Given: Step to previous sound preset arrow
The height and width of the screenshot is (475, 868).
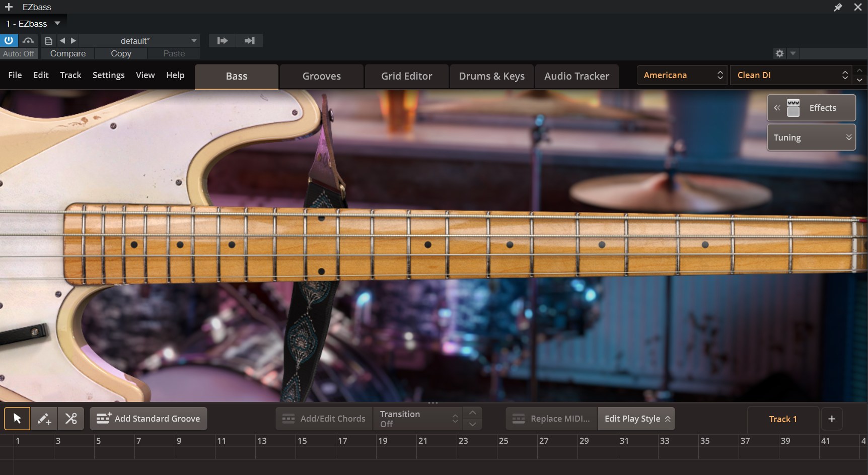Looking at the screenshot, I should point(859,70).
